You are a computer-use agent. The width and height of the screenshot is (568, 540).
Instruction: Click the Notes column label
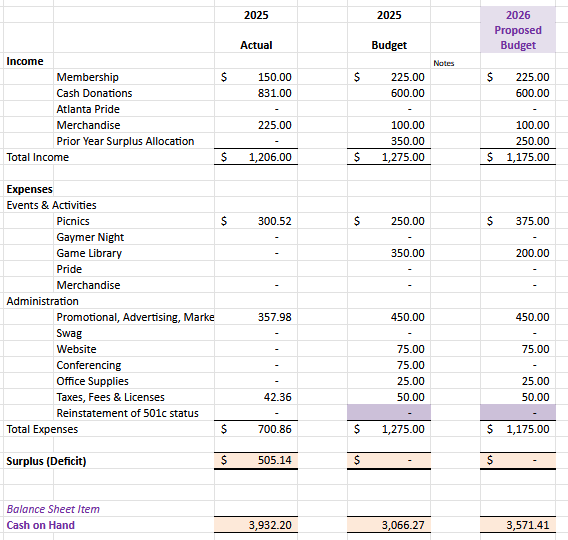[x=443, y=63]
